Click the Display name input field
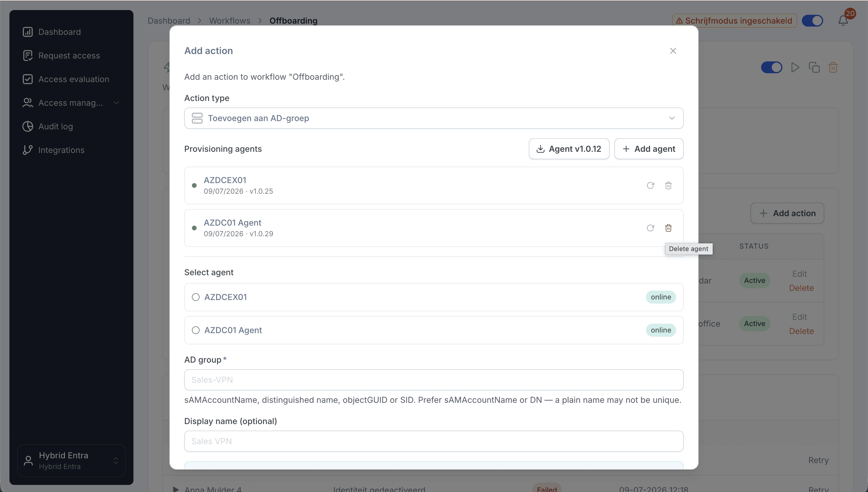Image resolution: width=868 pixels, height=492 pixels. (434, 441)
